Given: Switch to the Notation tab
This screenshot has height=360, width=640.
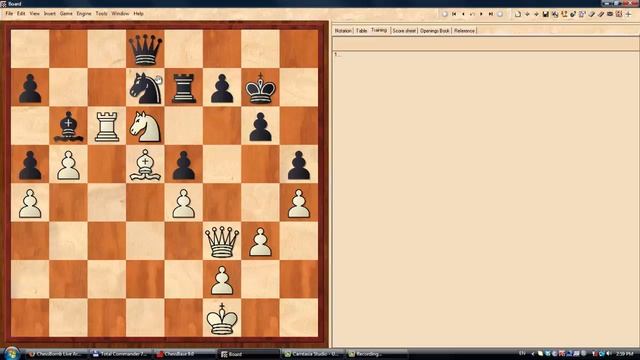Looking at the screenshot, I should pyautogui.click(x=343, y=31).
